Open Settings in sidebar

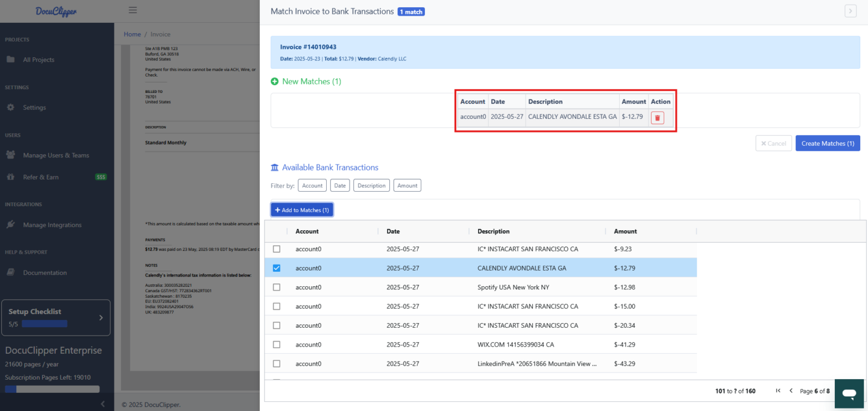(x=34, y=107)
